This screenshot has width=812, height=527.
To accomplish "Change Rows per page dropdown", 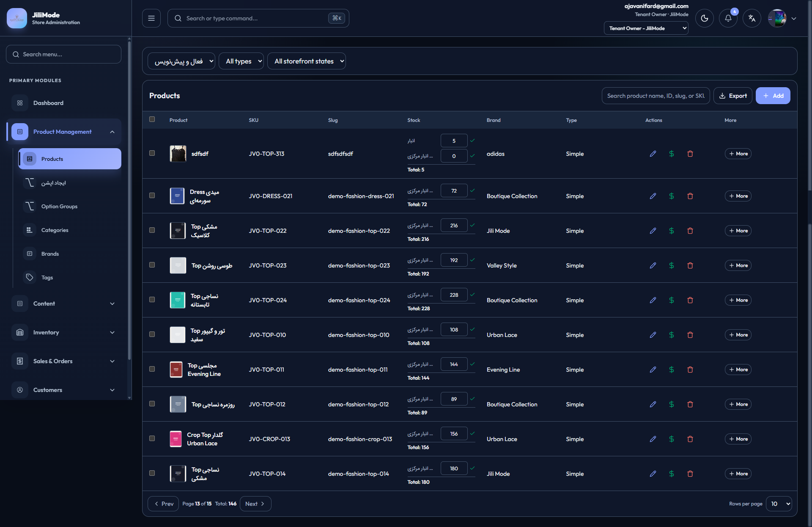I will (x=779, y=504).
